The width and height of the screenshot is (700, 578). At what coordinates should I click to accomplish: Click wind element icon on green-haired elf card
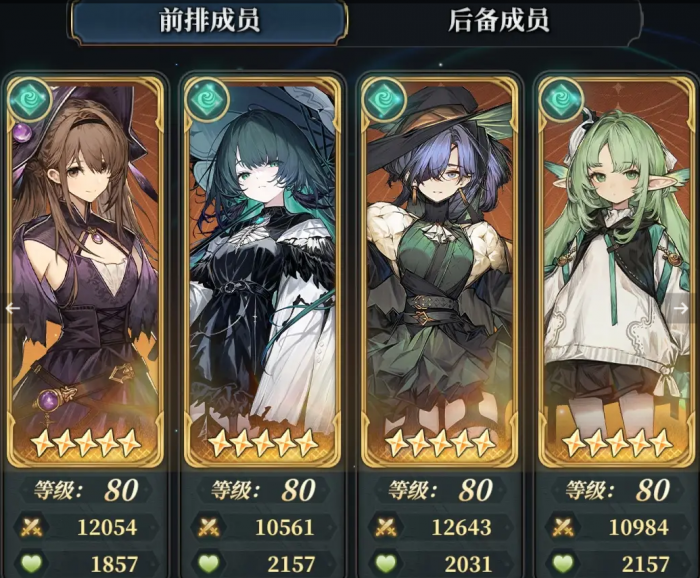click(562, 99)
